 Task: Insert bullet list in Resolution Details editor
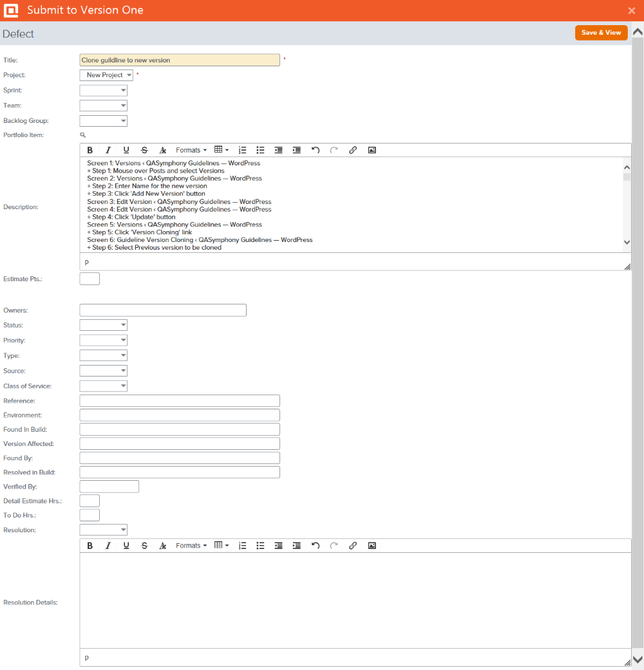coord(260,546)
